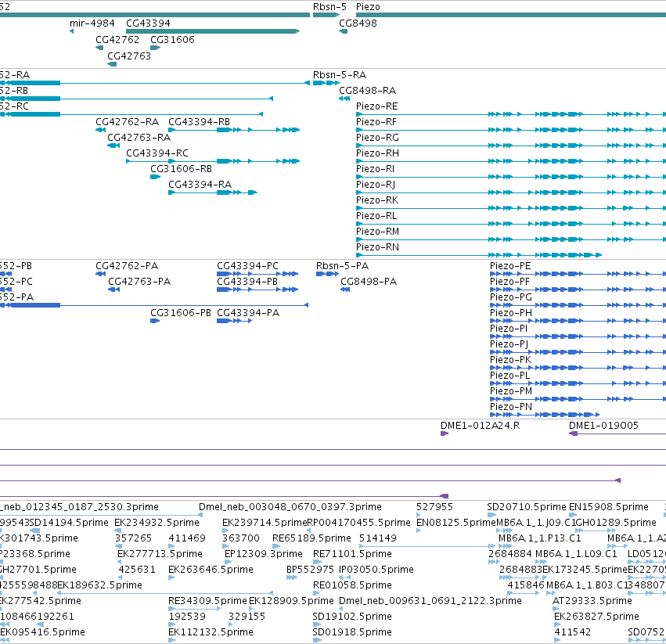Select transcript Piezo-RE
666x644 pixels.
tap(376, 106)
